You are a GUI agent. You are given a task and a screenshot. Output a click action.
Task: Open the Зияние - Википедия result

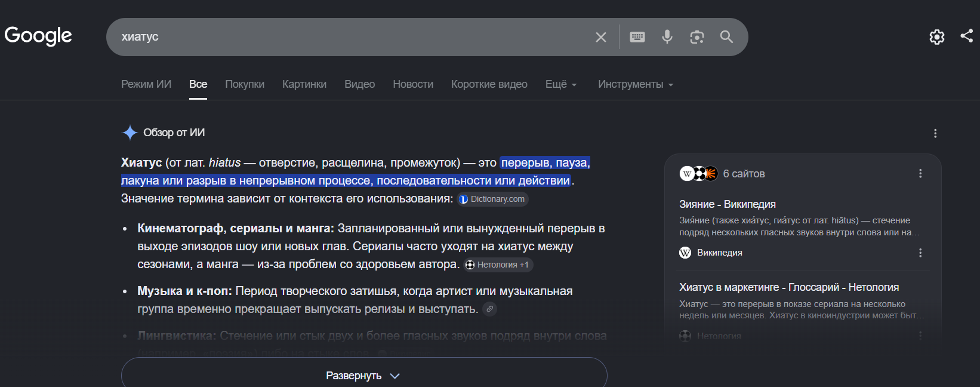[728, 204]
